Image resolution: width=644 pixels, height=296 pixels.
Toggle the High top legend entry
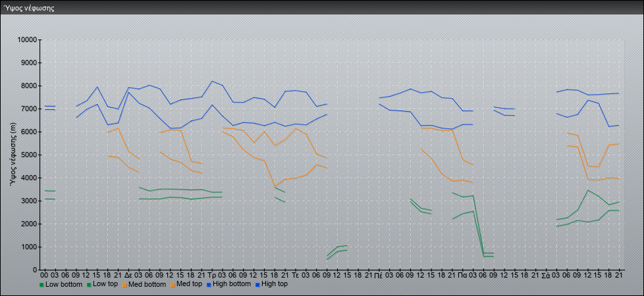(276, 284)
